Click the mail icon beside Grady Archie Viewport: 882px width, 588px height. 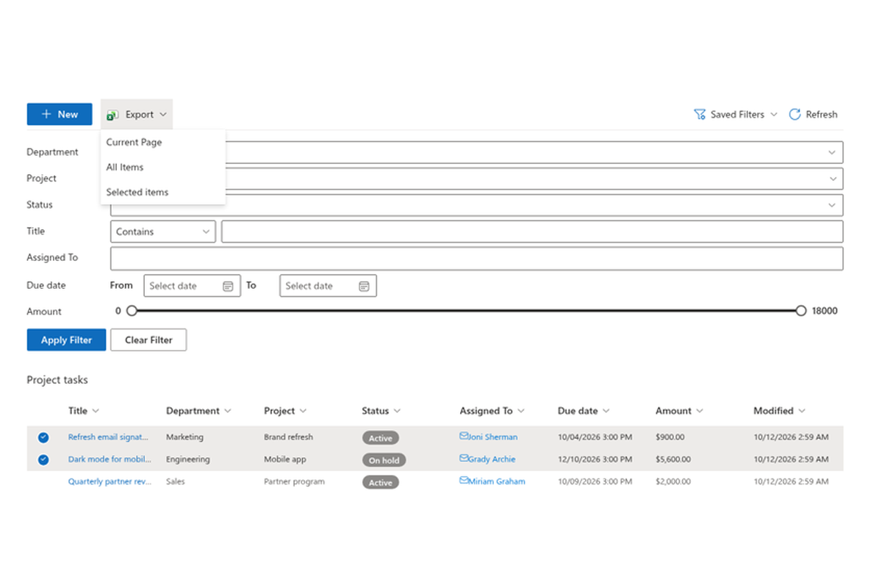464,458
